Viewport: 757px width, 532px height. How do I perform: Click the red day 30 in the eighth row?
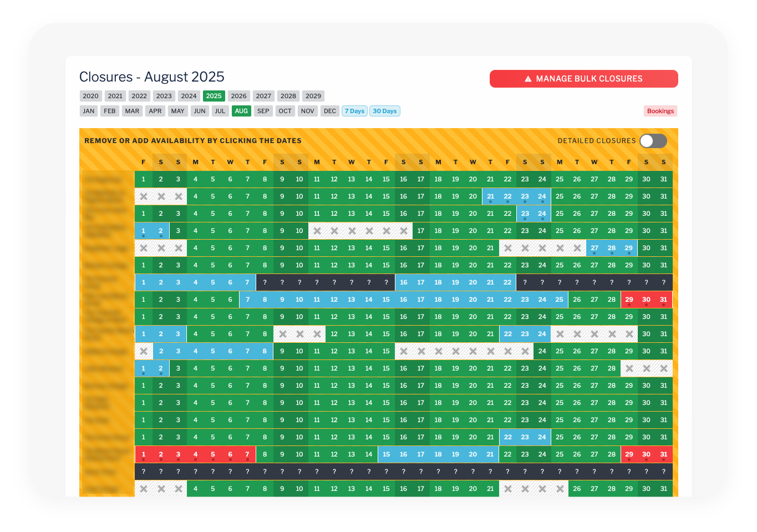click(x=647, y=300)
